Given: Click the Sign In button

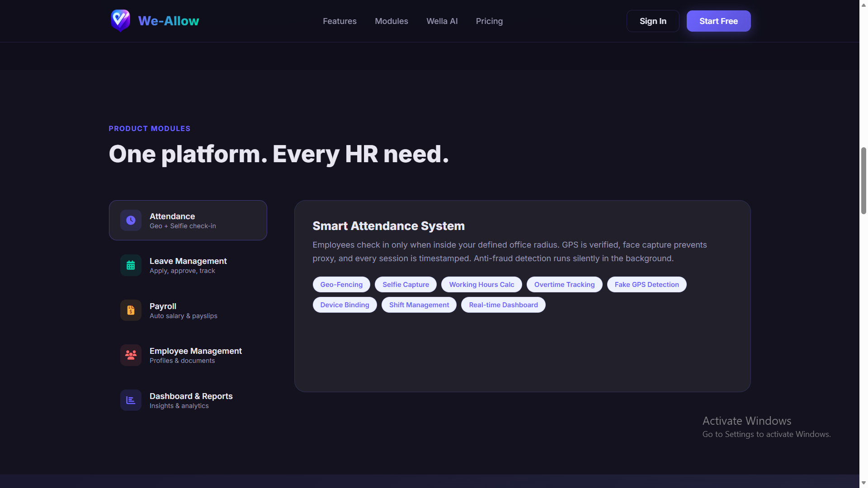Looking at the screenshot, I should (652, 21).
